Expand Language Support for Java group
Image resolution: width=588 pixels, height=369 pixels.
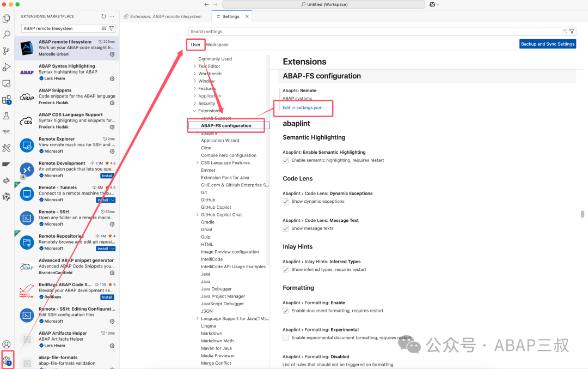click(x=198, y=319)
